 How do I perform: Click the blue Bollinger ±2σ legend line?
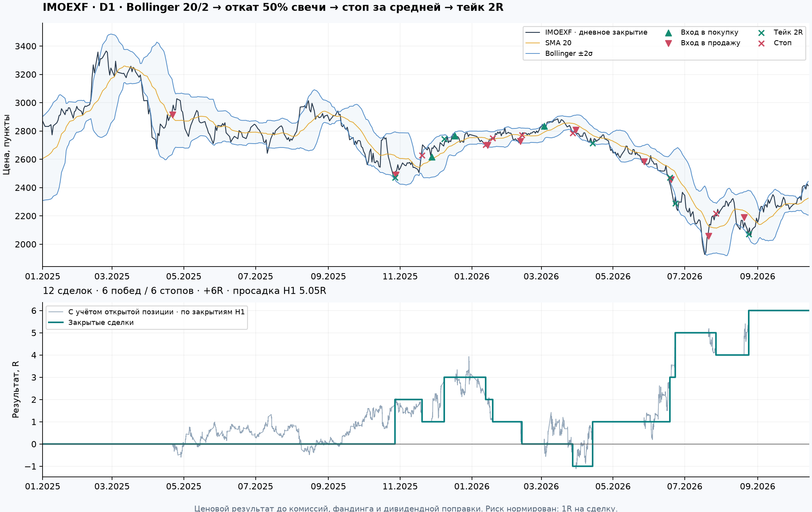point(533,53)
